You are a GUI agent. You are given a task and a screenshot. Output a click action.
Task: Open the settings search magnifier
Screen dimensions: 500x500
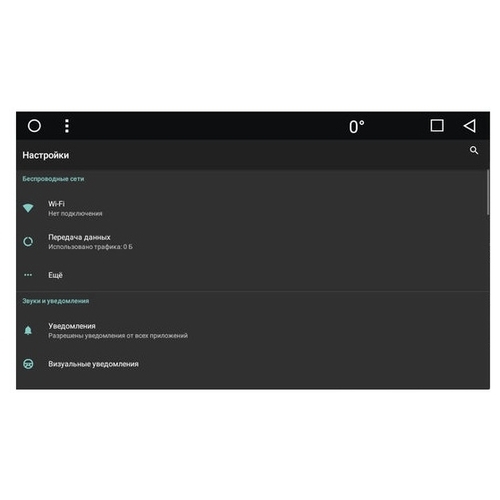coord(474,150)
